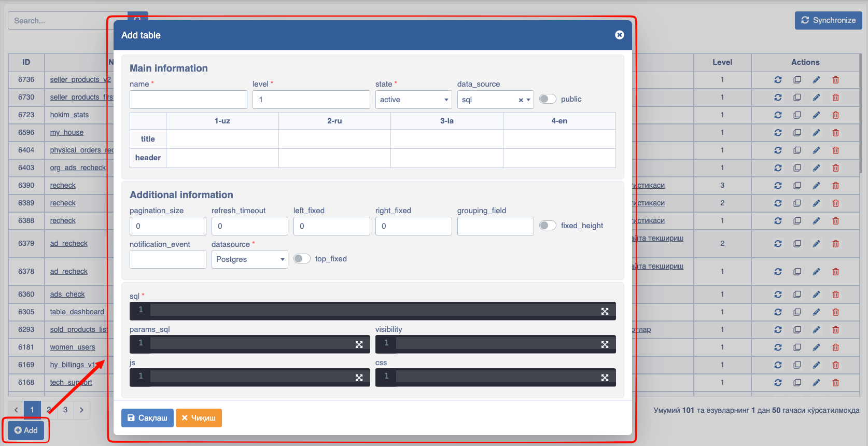The height and width of the screenshot is (446, 868).
Task: Click the title cell under 1-uz
Action: [x=222, y=139]
